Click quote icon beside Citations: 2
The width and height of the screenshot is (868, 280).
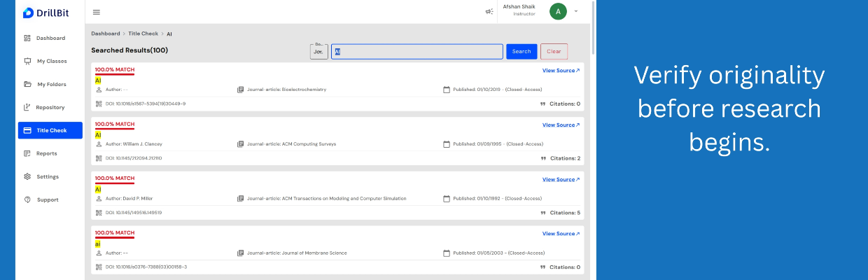click(x=543, y=158)
